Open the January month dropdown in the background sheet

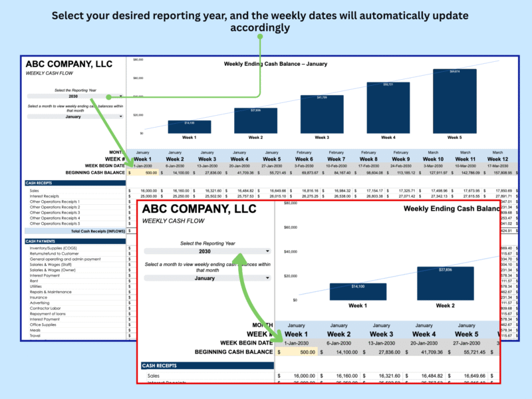[75, 116]
